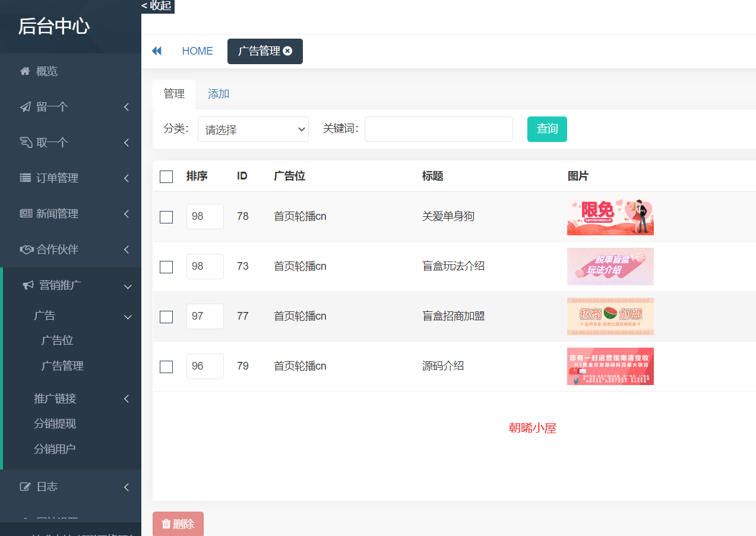Click the paper plane icon for 留一个
Viewport: 756px width, 536px height.
(x=25, y=107)
